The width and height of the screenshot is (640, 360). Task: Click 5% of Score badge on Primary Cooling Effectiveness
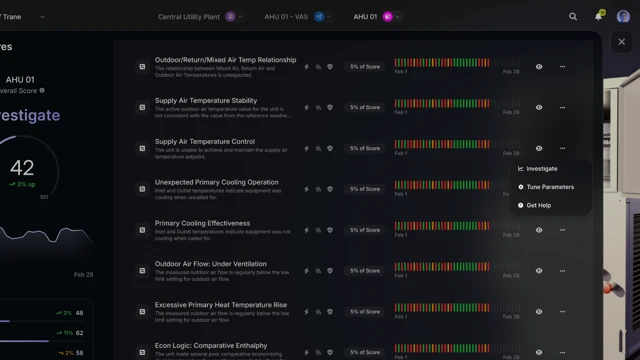(364, 230)
